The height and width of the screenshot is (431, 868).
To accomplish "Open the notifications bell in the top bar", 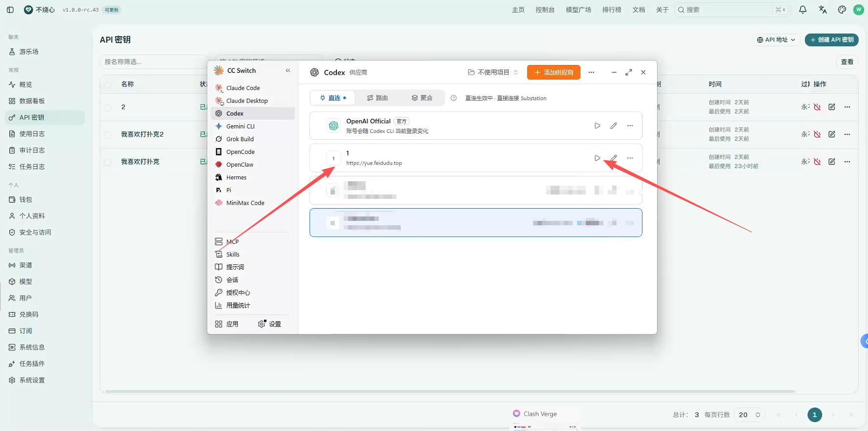I will point(803,10).
